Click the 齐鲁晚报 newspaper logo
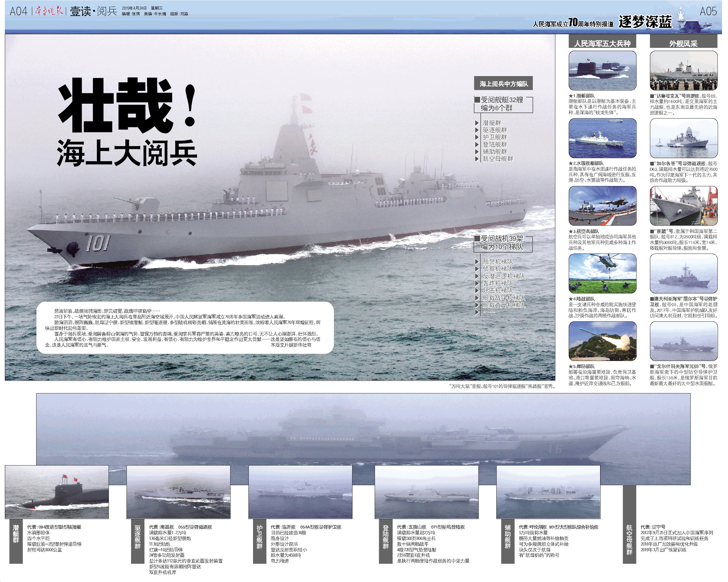The width and height of the screenshot is (728, 582). click(x=50, y=11)
